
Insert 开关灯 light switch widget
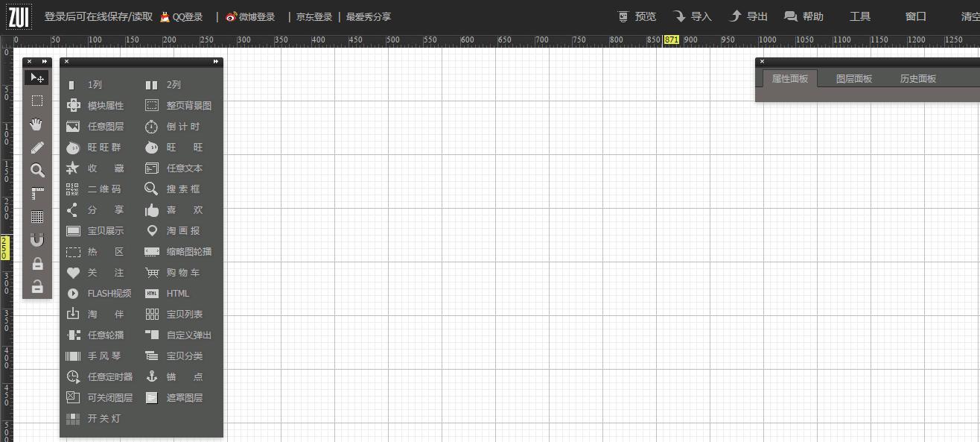[x=95, y=419]
